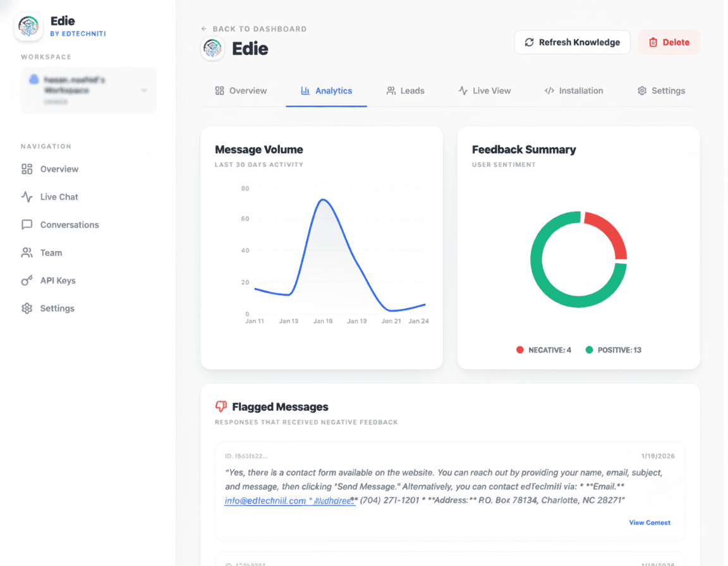Screen dimensions: 728x566
Task: Click the Refresh Knowledge button
Action: (572, 42)
